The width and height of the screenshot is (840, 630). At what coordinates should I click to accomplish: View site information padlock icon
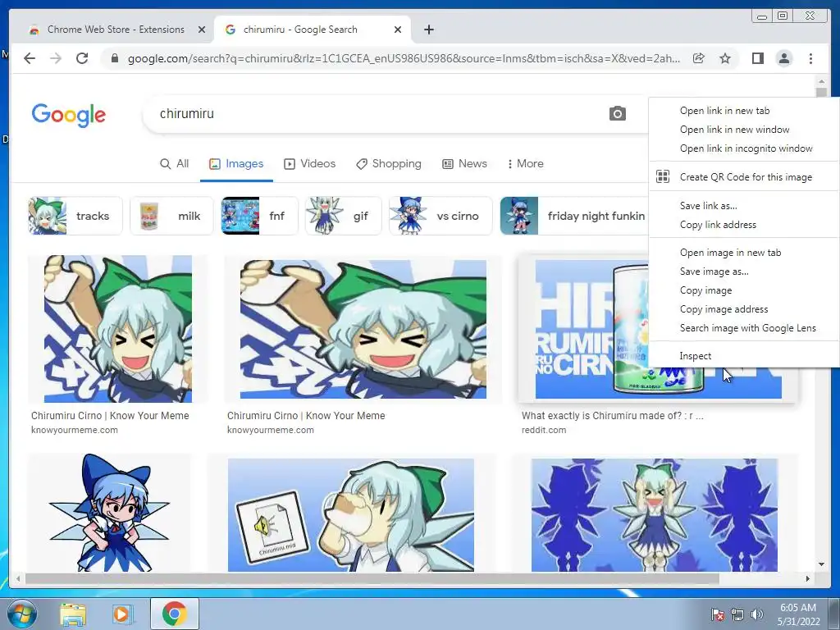pyautogui.click(x=114, y=58)
